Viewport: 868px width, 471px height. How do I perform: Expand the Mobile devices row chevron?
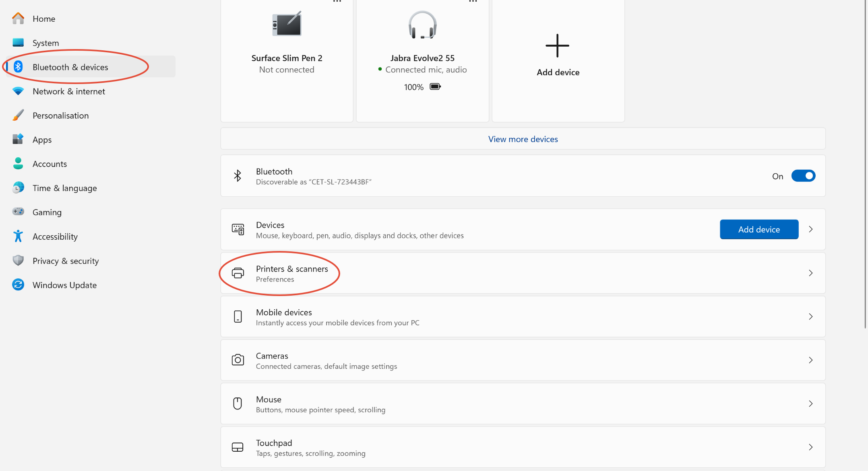click(x=811, y=317)
